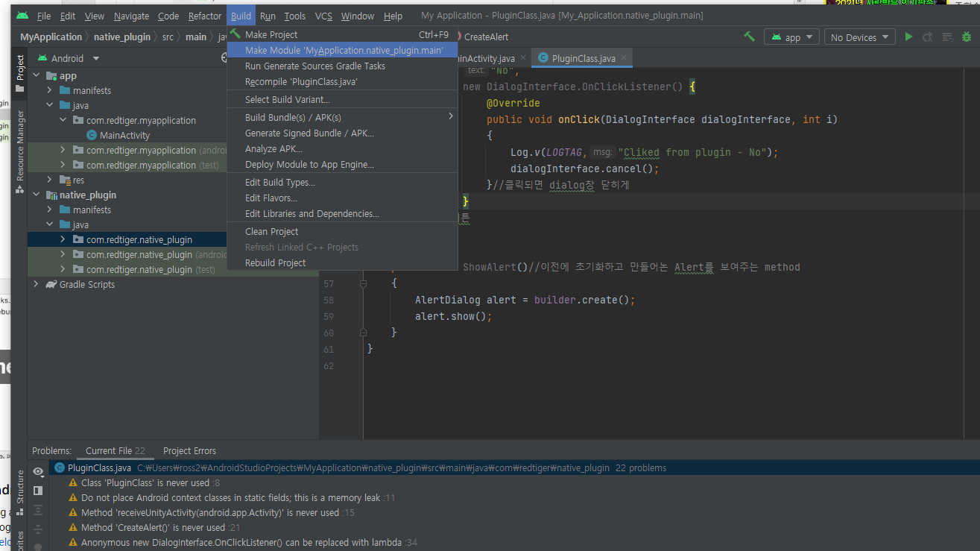980x551 pixels.
Task: Open the Resource Manager sidebar tab
Action: 20,152
